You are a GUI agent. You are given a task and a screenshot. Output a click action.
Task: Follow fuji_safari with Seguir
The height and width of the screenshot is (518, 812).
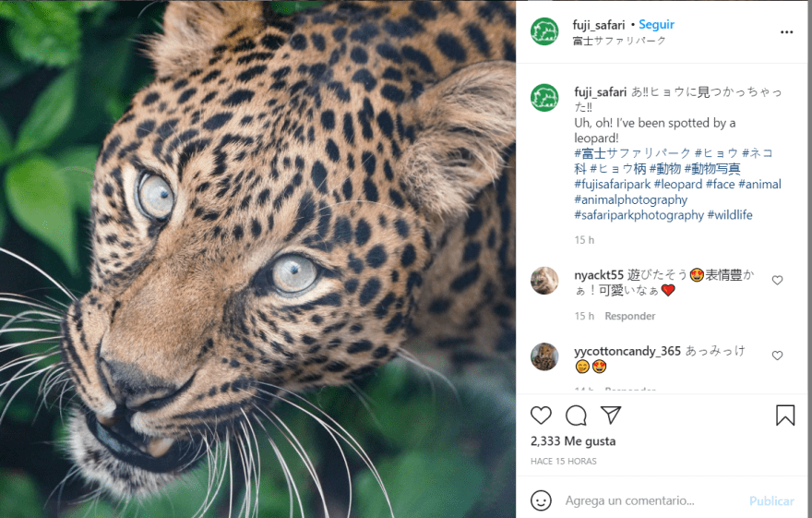(x=657, y=25)
